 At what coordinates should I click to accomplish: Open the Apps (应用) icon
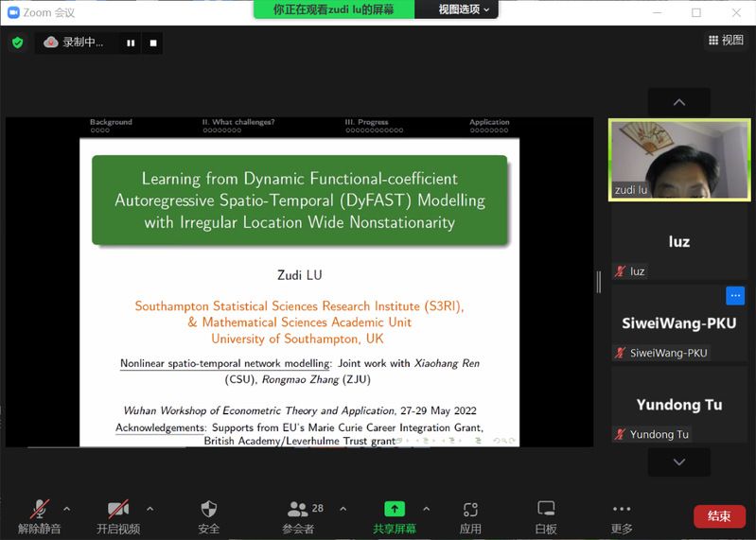tap(470, 509)
